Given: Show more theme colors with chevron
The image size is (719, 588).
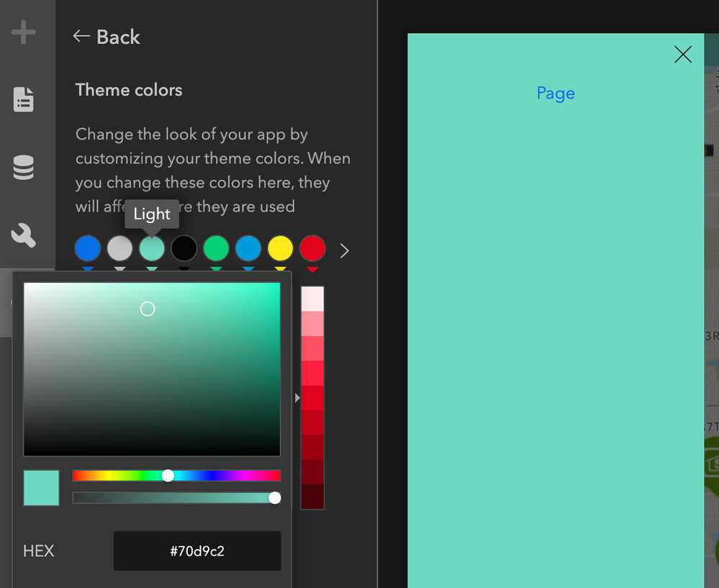Looking at the screenshot, I should [344, 250].
